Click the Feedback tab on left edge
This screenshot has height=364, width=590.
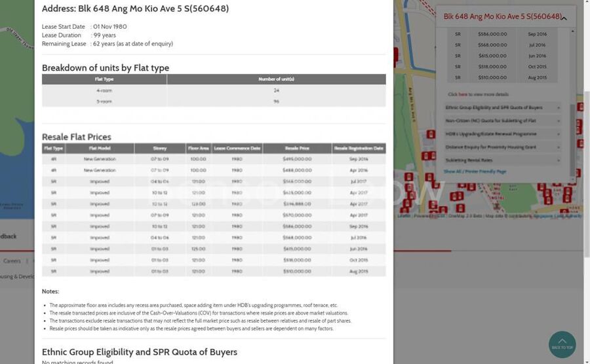(8, 236)
